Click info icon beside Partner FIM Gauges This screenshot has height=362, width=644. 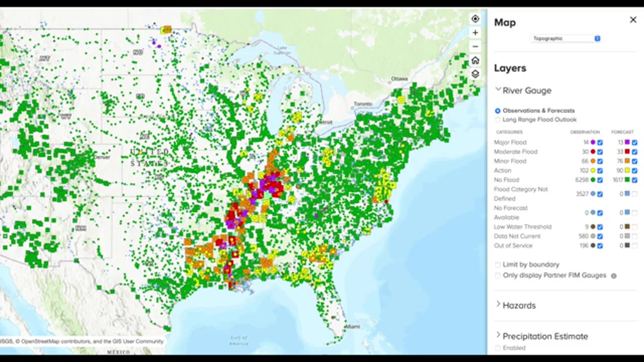[x=613, y=276]
